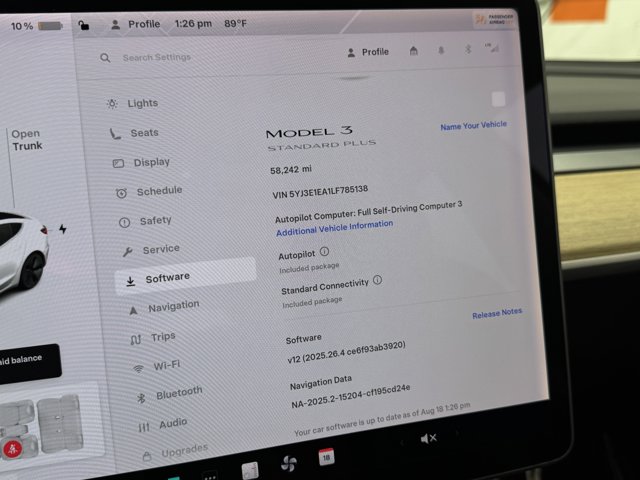Tap the paid balance notification banner
This screenshot has width=640, height=480.
29,363
